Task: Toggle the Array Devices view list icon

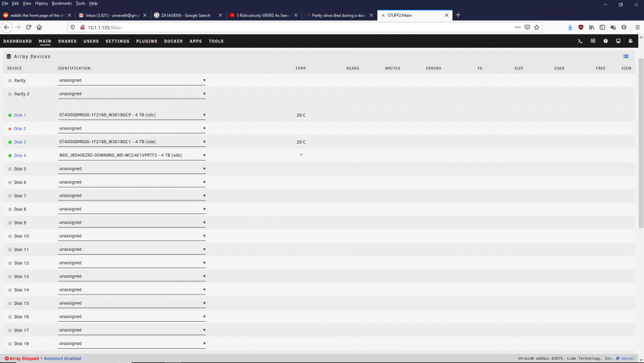Action: [x=626, y=56]
